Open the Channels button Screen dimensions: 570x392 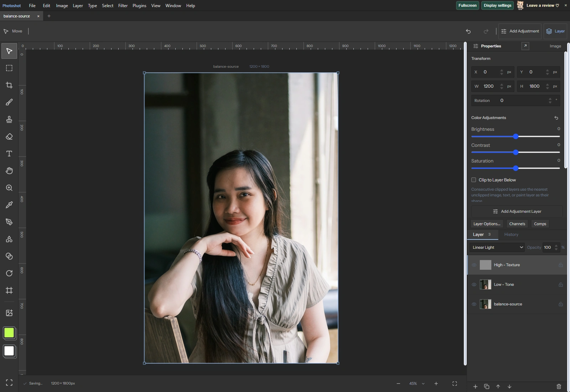517,224
